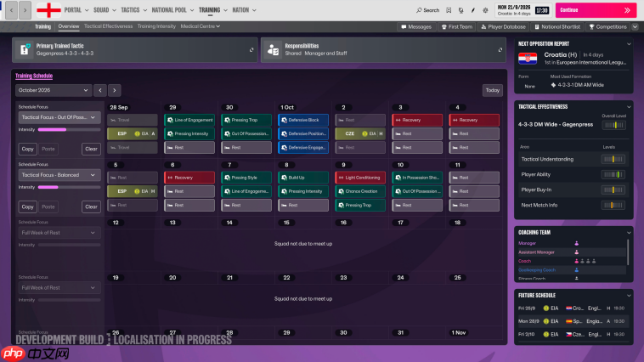The image size is (644, 362).
Task: Copy the first week's schedule
Action: (x=27, y=149)
